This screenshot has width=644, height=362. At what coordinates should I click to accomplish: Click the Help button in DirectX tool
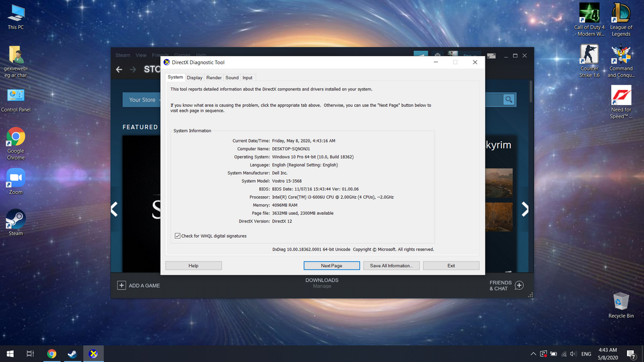point(194,266)
